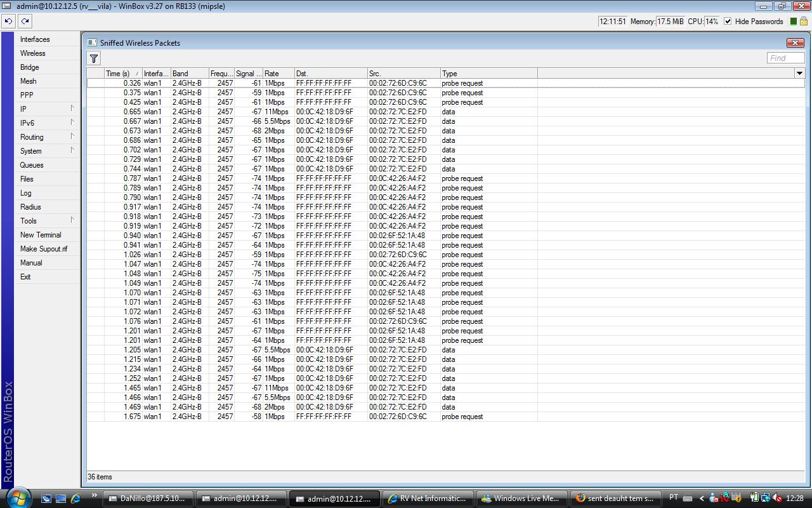Select the 2Mbps row at time 0.673
812x508 pixels.
pyautogui.click(x=445, y=131)
